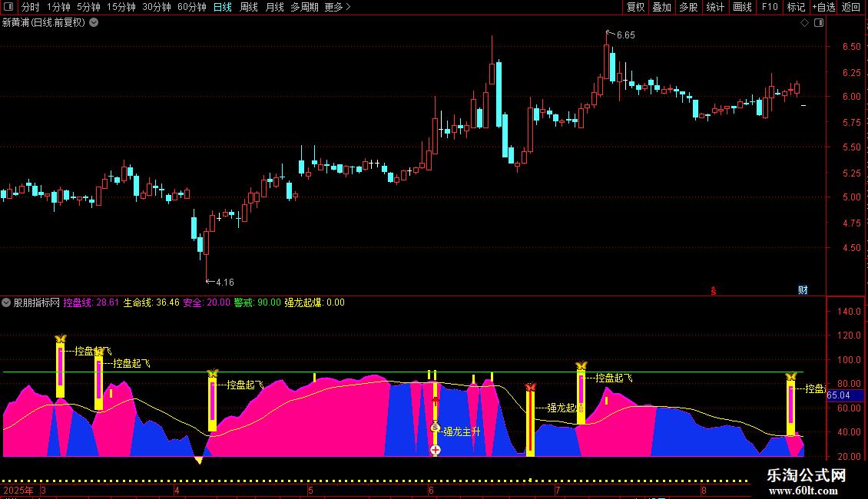
Task: Click the 警戒: 90.00 label
Action: (257, 302)
